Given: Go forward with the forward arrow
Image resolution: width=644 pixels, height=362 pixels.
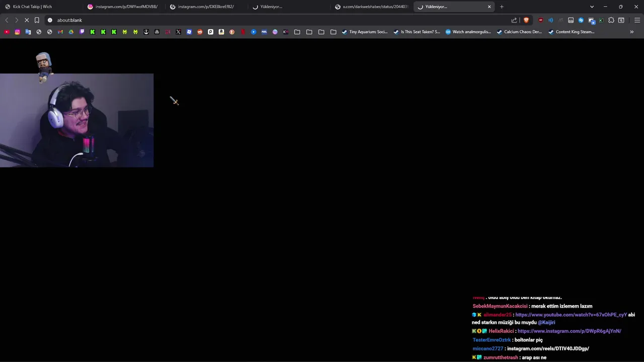Looking at the screenshot, I should tap(17, 20).
